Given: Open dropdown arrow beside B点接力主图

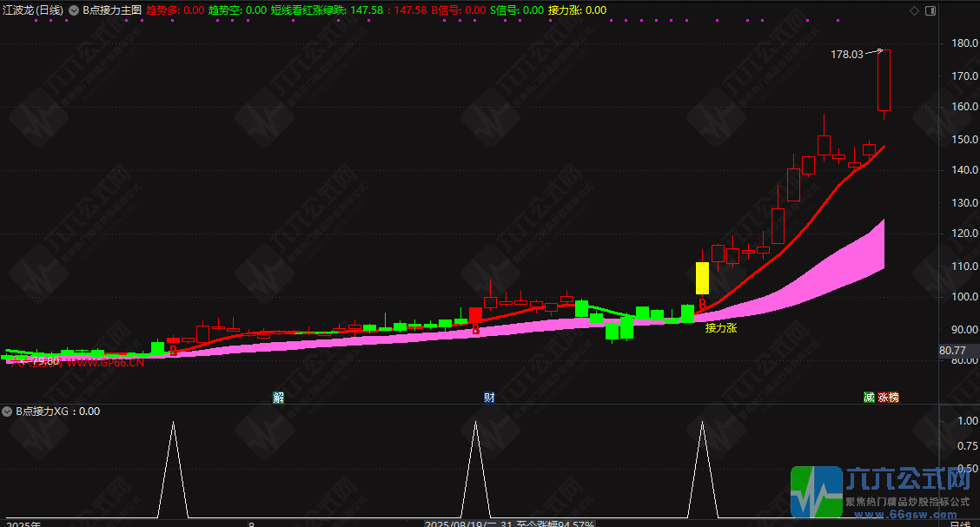Looking at the screenshot, I should pyautogui.click(x=74, y=10).
